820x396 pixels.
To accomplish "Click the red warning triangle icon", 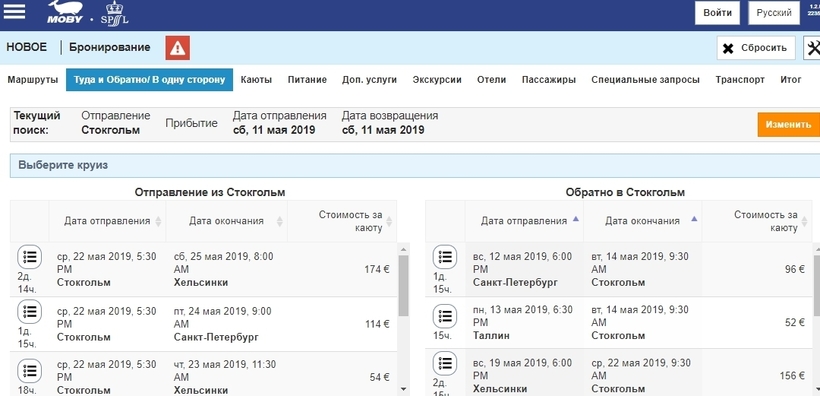I will (178, 48).
